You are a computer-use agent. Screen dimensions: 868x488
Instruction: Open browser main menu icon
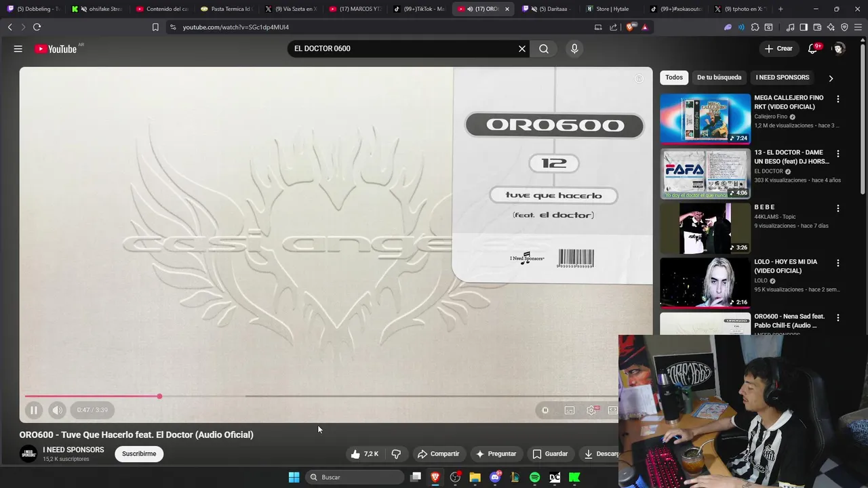tap(858, 27)
